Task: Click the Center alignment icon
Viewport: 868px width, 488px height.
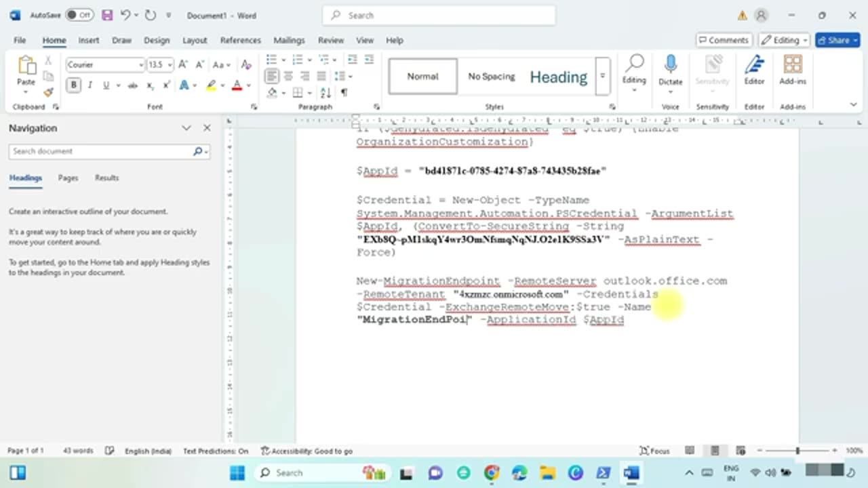Action: pos(288,76)
